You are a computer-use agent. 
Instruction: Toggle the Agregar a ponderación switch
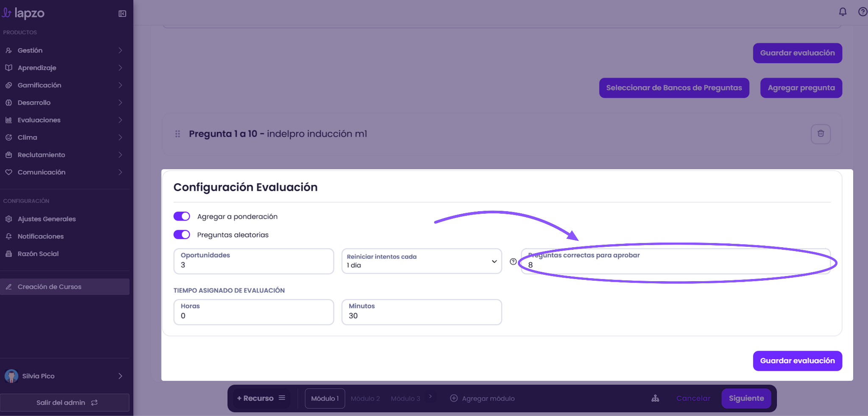point(182,216)
